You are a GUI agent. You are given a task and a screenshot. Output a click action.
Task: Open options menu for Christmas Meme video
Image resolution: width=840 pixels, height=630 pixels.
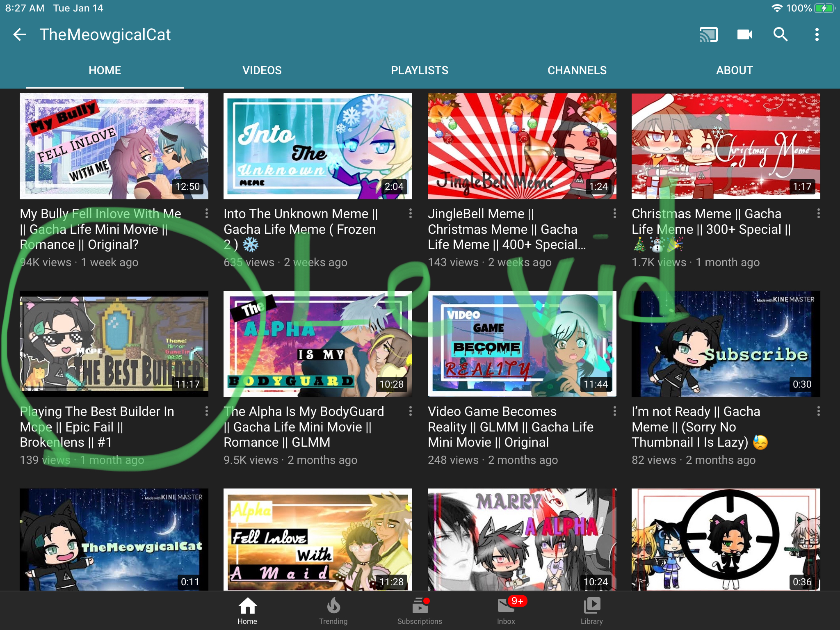pyautogui.click(x=818, y=213)
